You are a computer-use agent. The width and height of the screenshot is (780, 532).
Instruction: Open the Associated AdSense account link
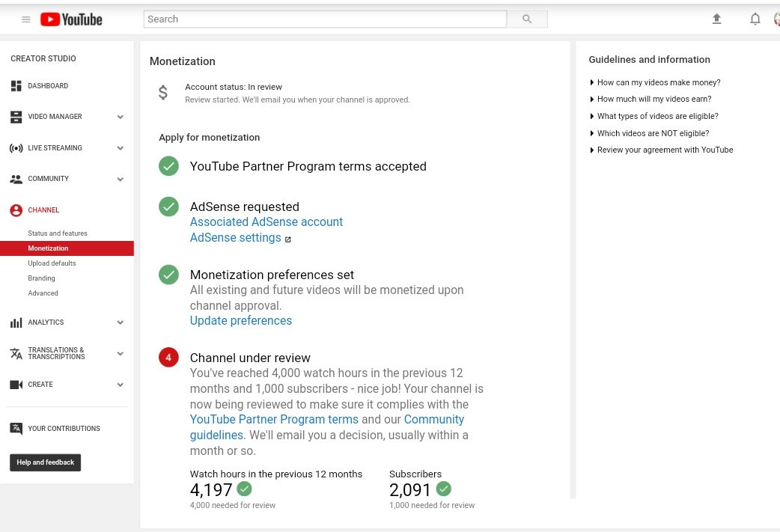click(266, 221)
